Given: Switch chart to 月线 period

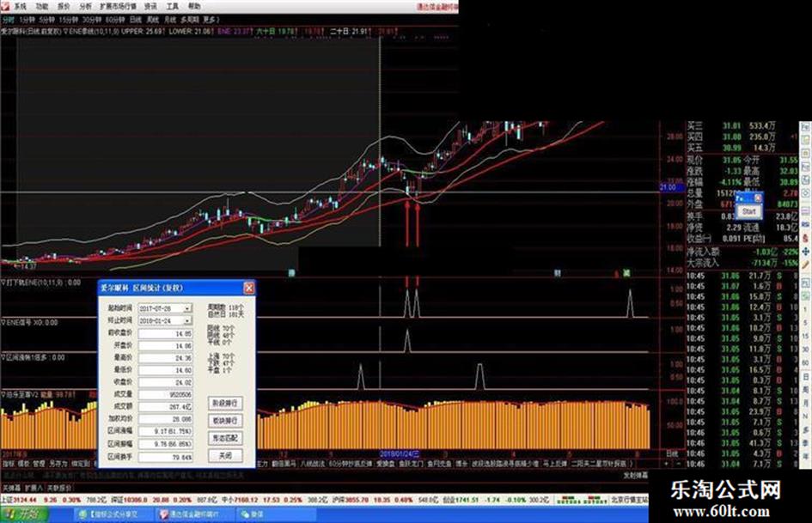Looking at the screenshot, I should pyautogui.click(x=170, y=20).
